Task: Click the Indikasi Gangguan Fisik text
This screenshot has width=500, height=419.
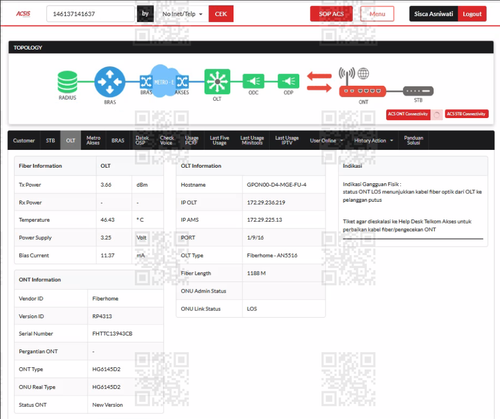Action: coord(372,184)
